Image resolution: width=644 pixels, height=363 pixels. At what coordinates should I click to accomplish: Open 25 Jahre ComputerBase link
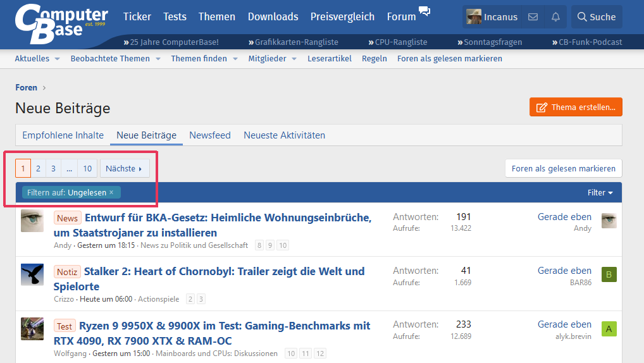point(171,42)
